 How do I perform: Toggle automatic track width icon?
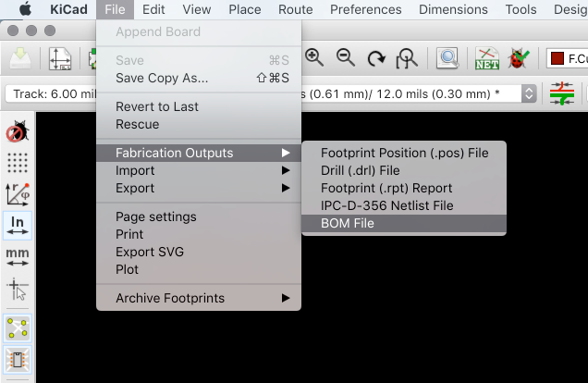coord(562,93)
